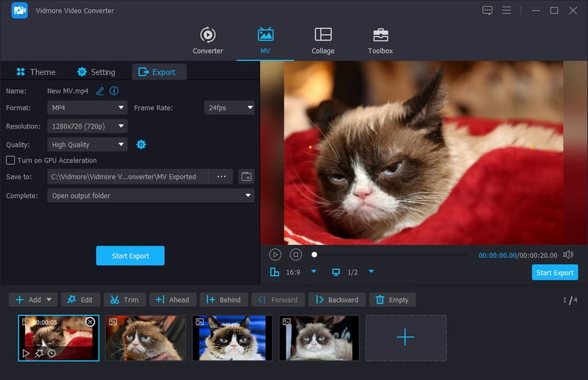Open the Frame Rate 24fps dropdown
The image size is (588, 380).
point(229,107)
